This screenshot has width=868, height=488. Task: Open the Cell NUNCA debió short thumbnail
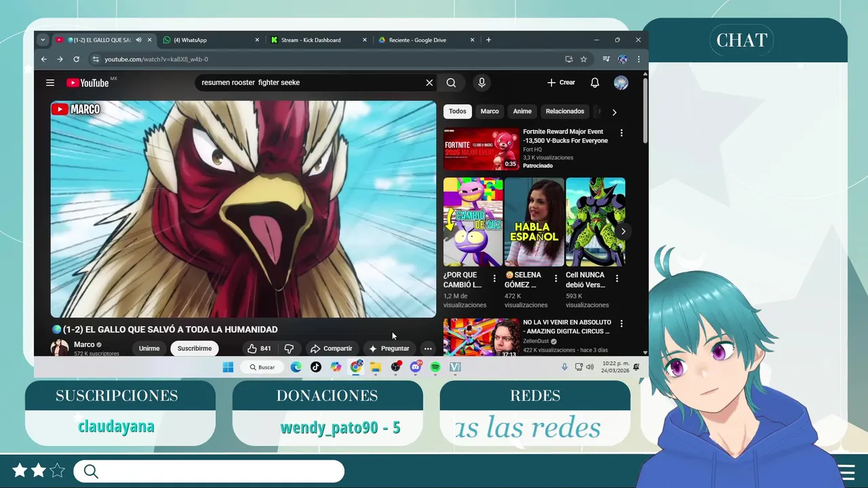pyautogui.click(x=595, y=222)
